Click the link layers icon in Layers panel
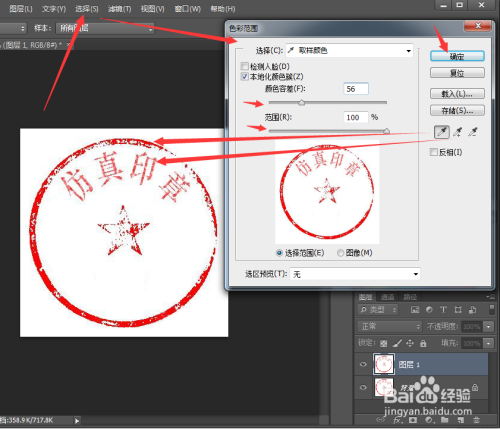This screenshot has height=429, width=500. click(x=380, y=420)
